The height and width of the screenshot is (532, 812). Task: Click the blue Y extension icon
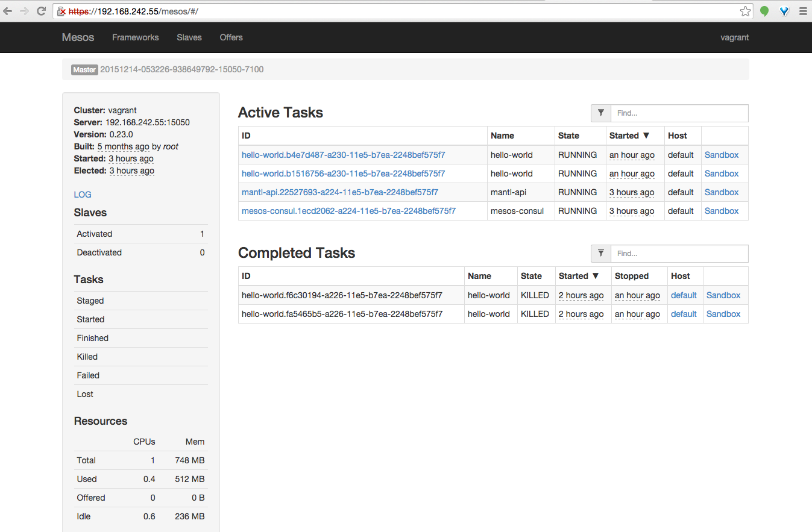click(784, 11)
